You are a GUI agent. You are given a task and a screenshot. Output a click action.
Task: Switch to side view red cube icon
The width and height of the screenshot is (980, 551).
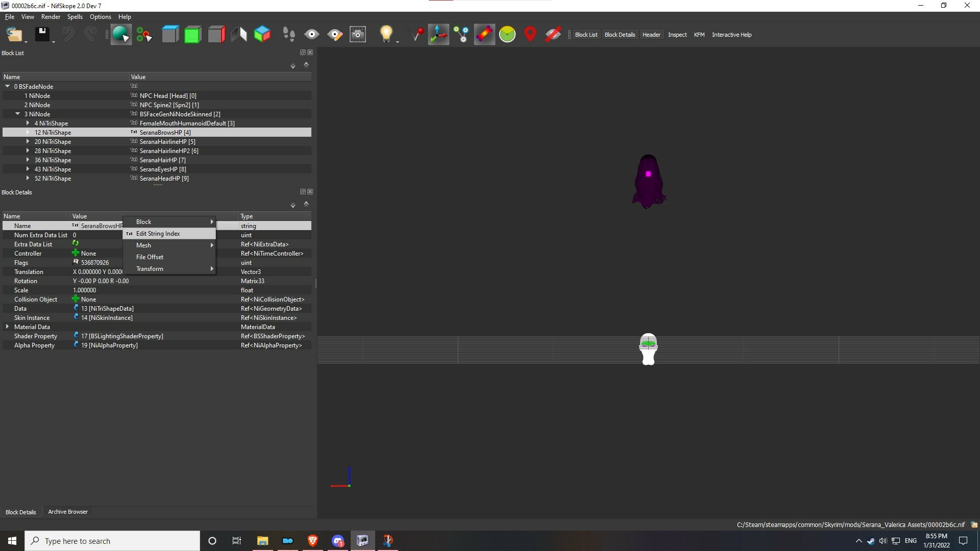[x=216, y=35]
